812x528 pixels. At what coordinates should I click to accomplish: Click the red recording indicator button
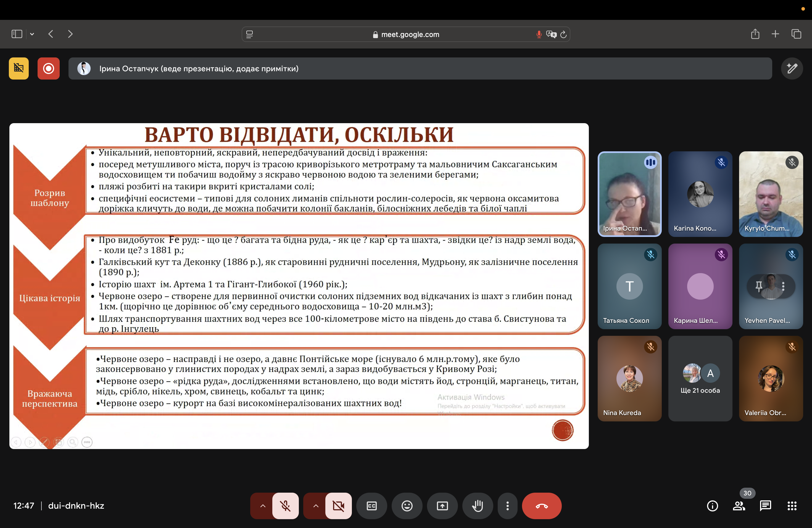(x=48, y=68)
